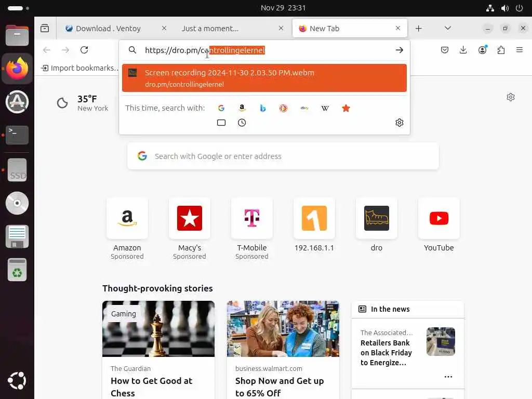Open the clock showing Nov 29 23:31

pyautogui.click(x=283, y=8)
